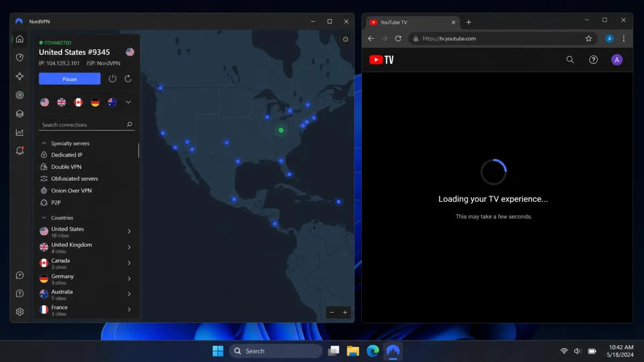Screen dimensions: 644x362
Task: Open the notifications bell icon
Action: (x=20, y=151)
